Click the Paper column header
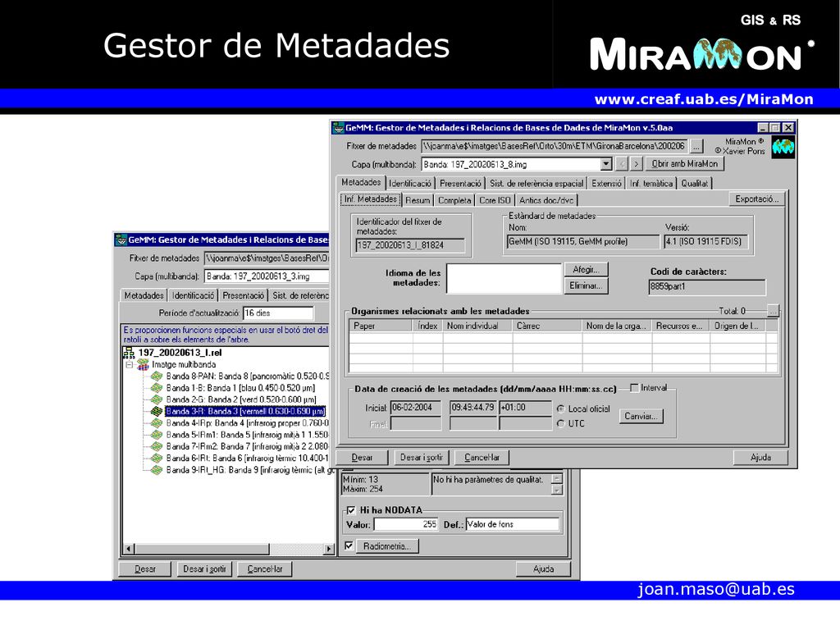Screen dimensions: 840x630 [x=381, y=326]
